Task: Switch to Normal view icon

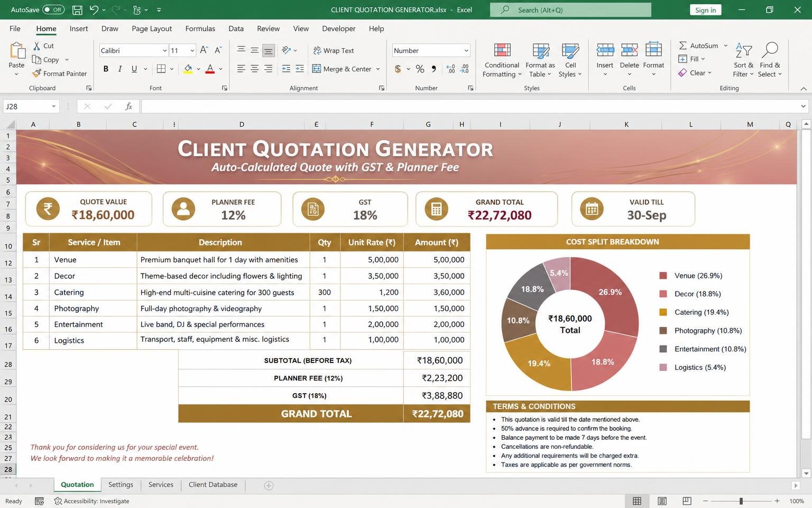Action: [637, 501]
